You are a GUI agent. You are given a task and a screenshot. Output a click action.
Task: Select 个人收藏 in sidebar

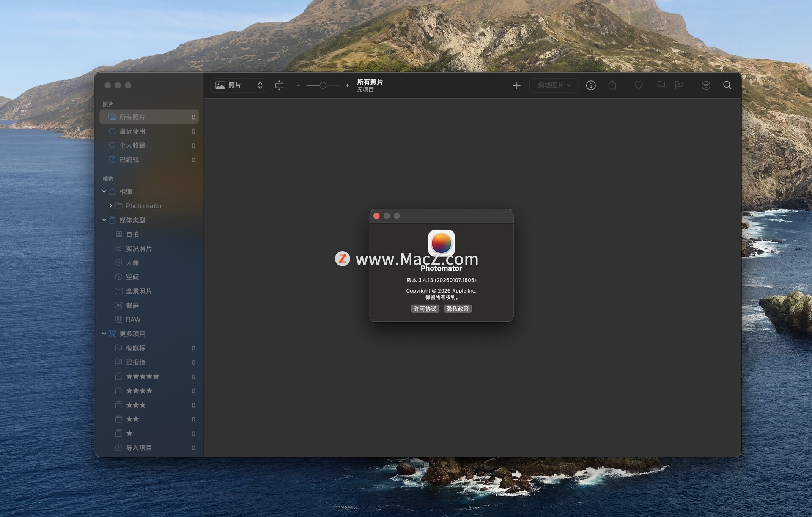point(132,145)
